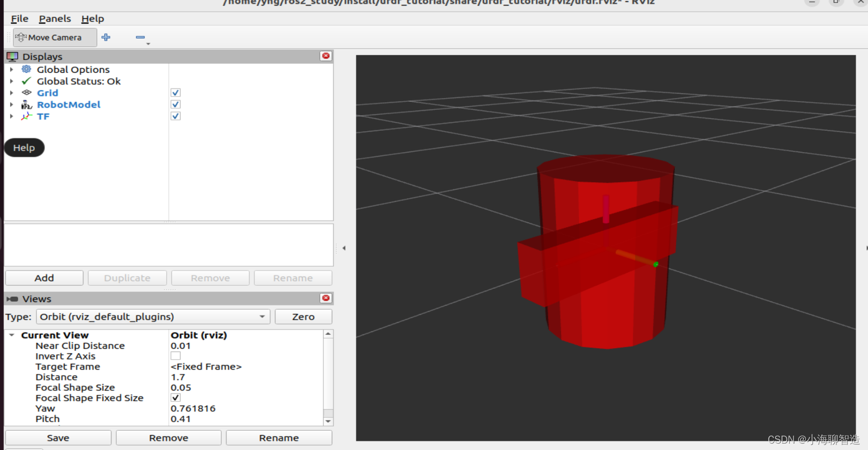Toggle the Grid display checkbox

click(176, 93)
